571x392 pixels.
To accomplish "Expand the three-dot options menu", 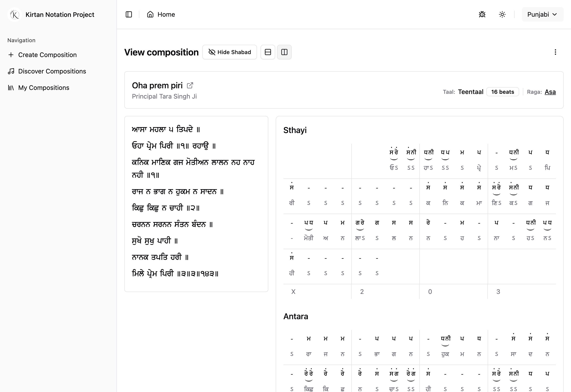I will 555,52.
